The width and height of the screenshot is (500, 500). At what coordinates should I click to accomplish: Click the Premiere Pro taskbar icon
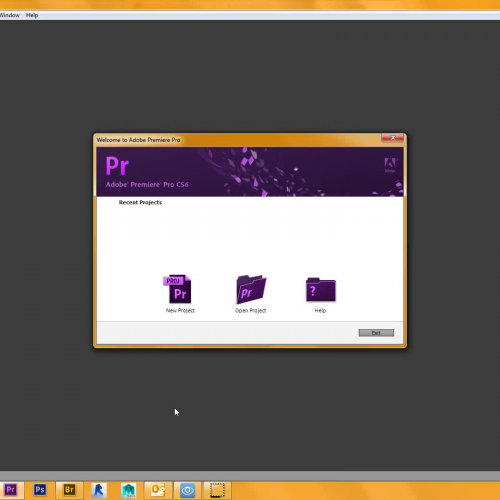(11, 490)
